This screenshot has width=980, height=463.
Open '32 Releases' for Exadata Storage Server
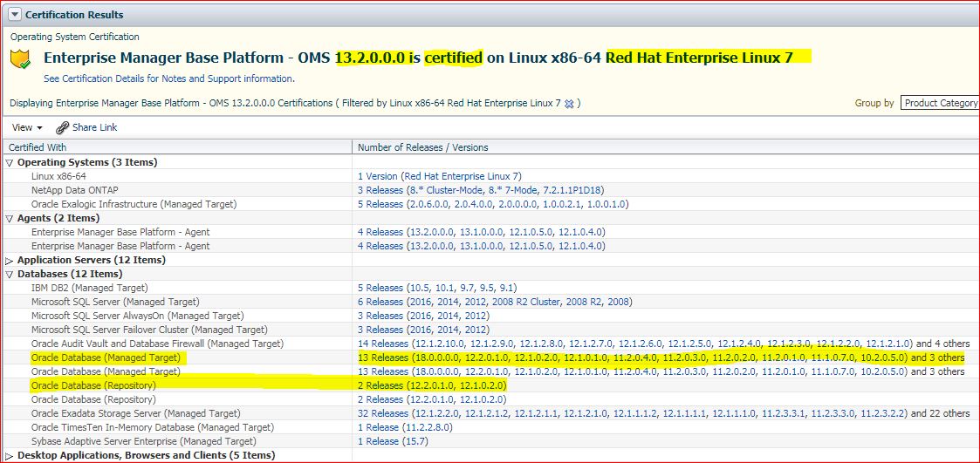383,413
